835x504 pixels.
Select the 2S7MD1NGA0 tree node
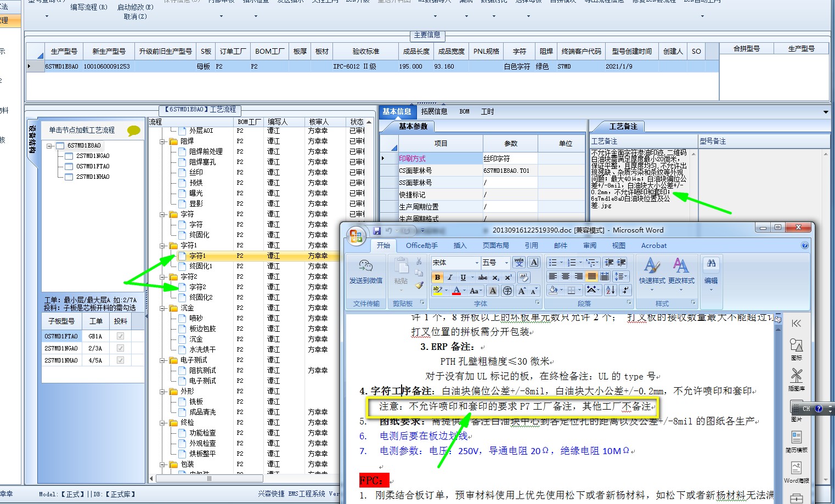pos(93,156)
